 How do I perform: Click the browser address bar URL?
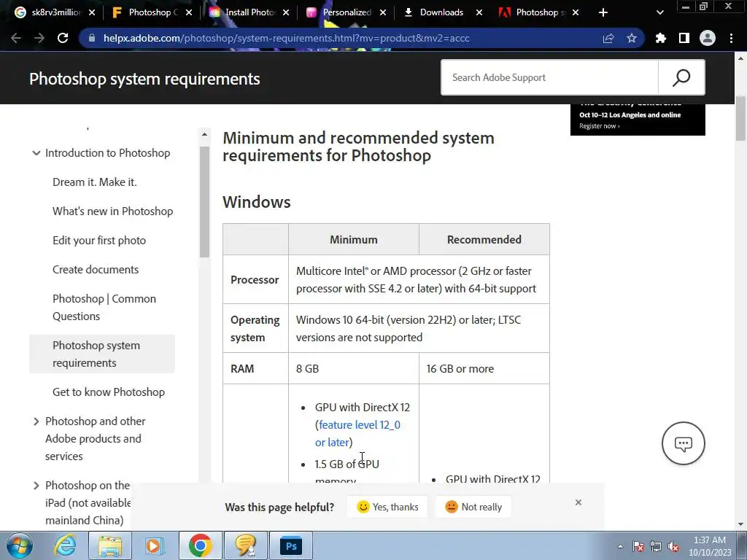coord(286,38)
